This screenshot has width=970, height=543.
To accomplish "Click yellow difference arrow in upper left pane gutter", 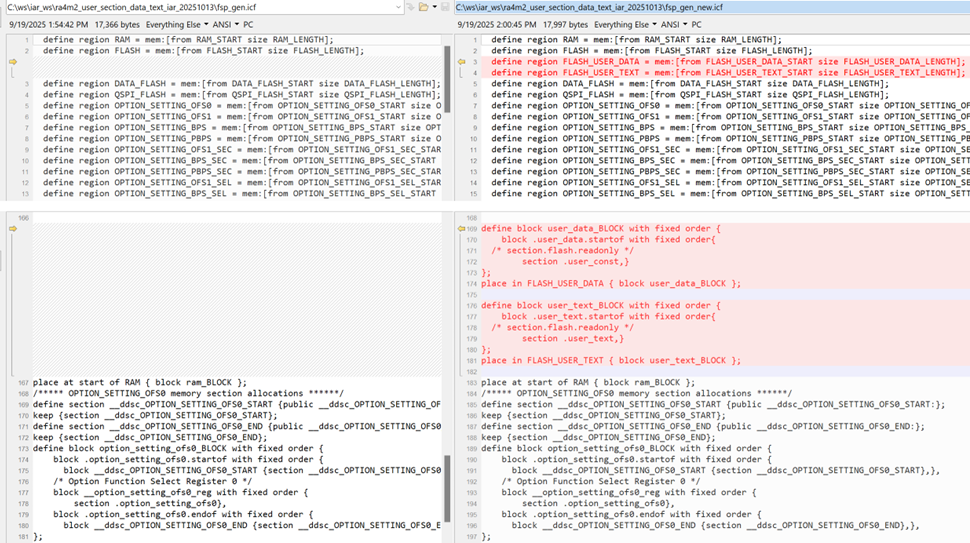I will pos(12,62).
